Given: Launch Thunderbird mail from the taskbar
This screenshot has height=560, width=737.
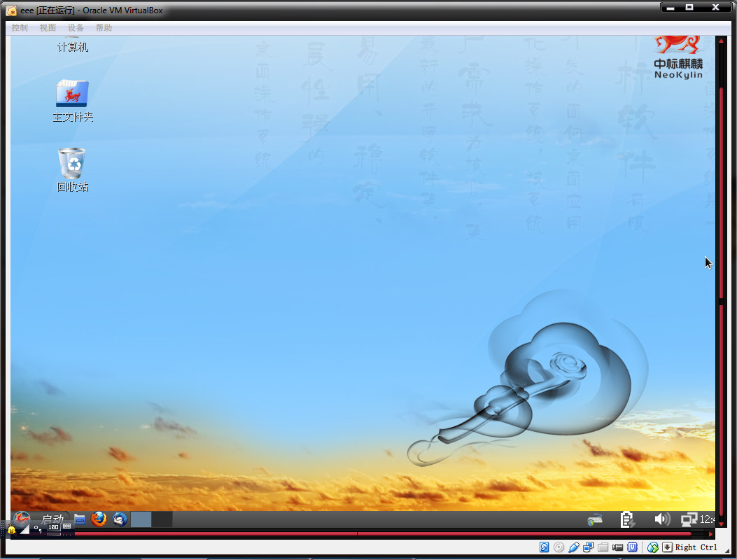Looking at the screenshot, I should coord(120,519).
